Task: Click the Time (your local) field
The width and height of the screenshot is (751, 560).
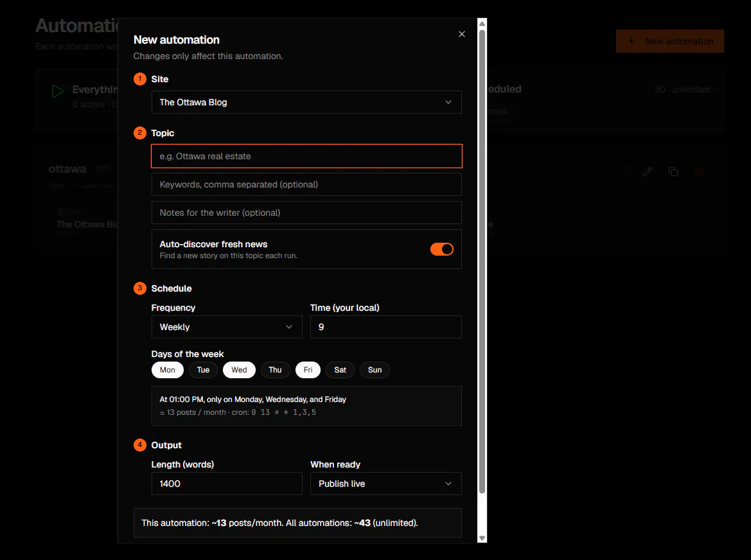Action: point(385,327)
